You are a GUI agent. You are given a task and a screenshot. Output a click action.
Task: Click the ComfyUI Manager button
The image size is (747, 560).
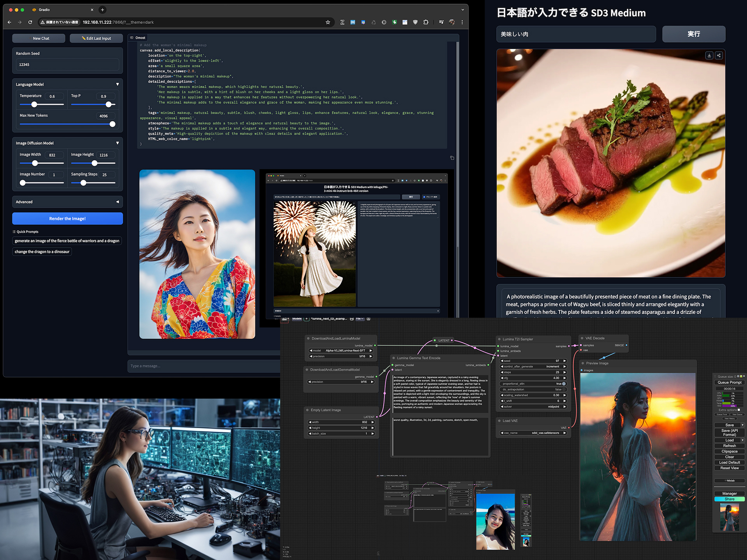729,493
